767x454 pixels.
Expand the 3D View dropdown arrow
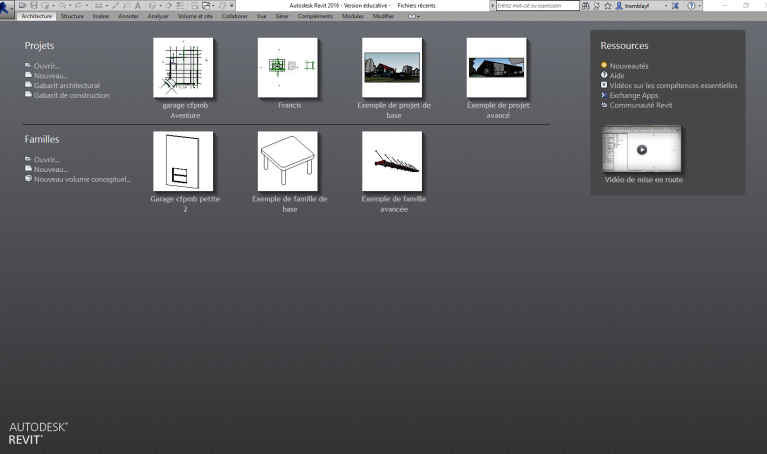160,6
